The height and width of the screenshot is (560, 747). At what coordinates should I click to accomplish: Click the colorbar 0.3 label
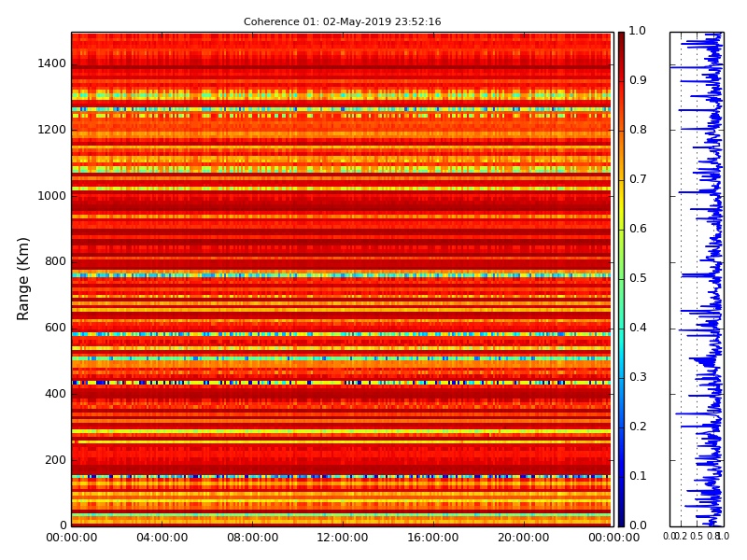pos(638,377)
